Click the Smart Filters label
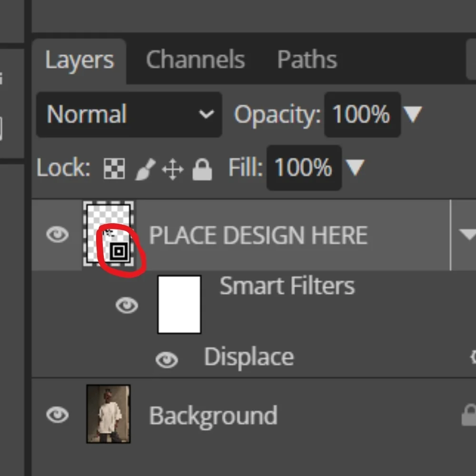Screen dimensions: 476x476 pos(287,286)
